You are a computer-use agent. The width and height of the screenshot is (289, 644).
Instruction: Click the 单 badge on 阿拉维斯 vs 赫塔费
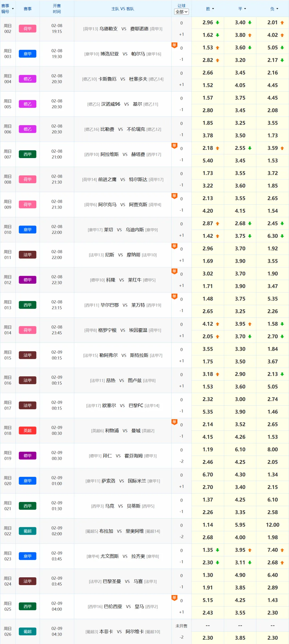point(174,146)
